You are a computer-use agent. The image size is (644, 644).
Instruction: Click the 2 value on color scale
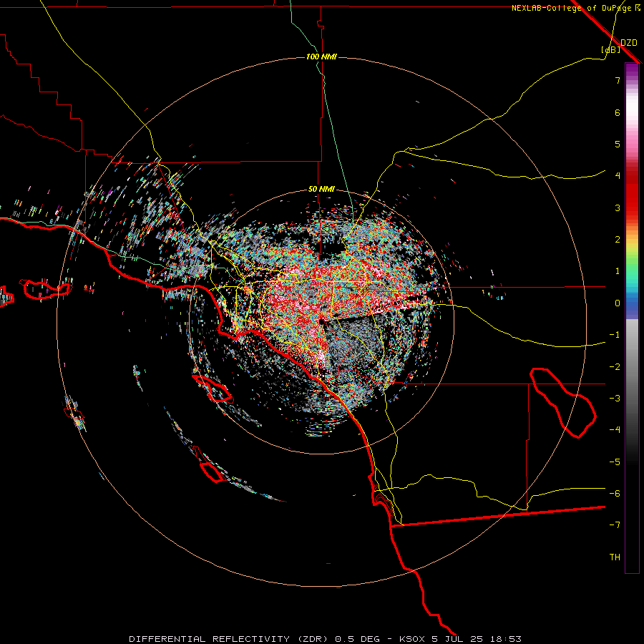point(618,239)
